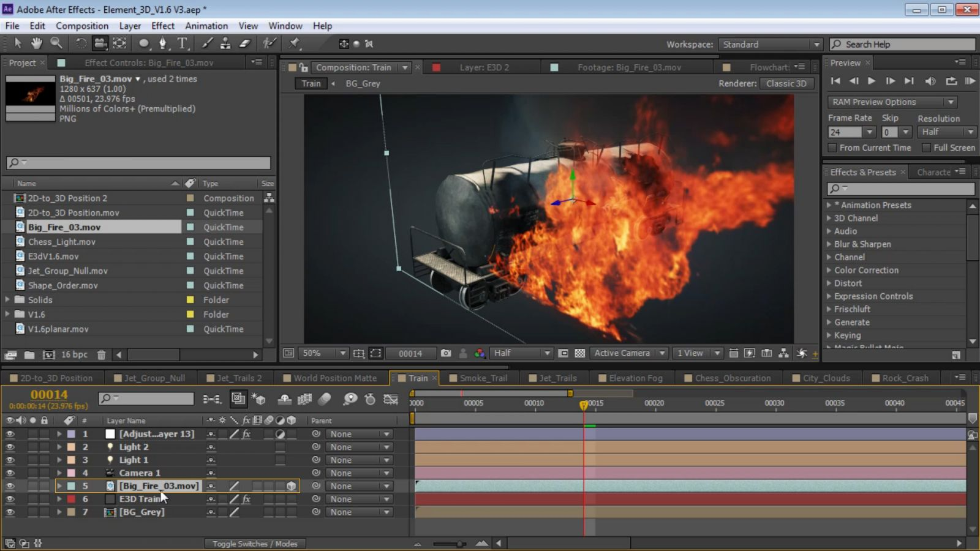The image size is (980, 551).
Task: Delete selected project item with trash icon
Action: pyautogui.click(x=102, y=355)
